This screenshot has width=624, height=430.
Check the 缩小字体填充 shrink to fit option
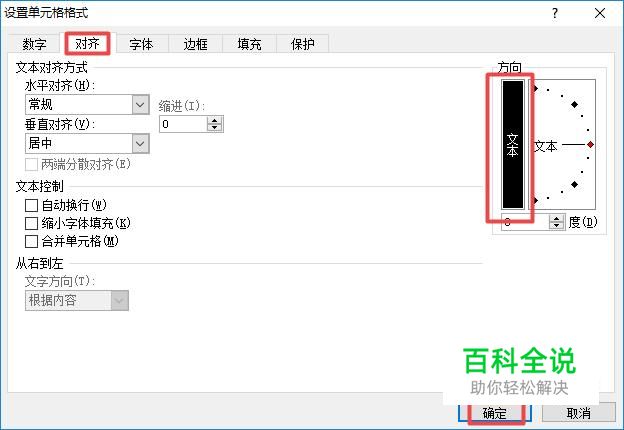pos(31,224)
